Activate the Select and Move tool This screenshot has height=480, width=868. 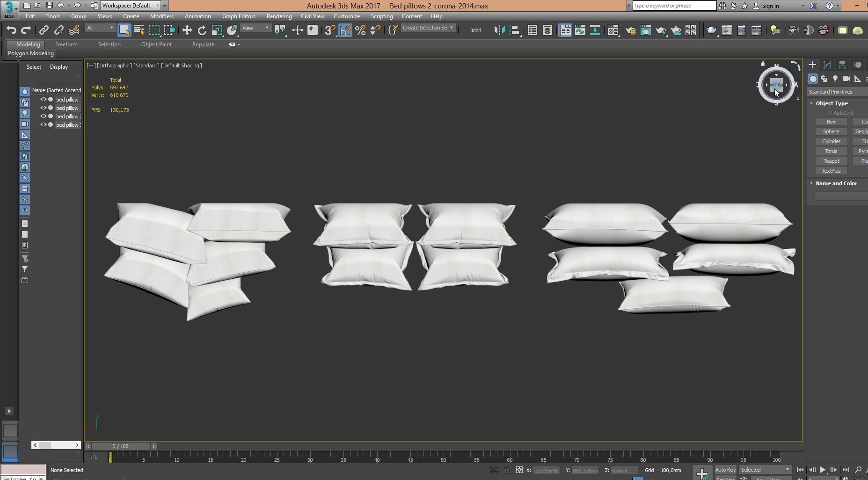pyautogui.click(x=187, y=30)
